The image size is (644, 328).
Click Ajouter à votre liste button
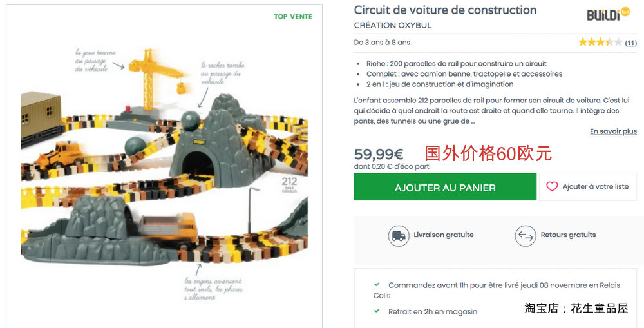pyautogui.click(x=588, y=187)
